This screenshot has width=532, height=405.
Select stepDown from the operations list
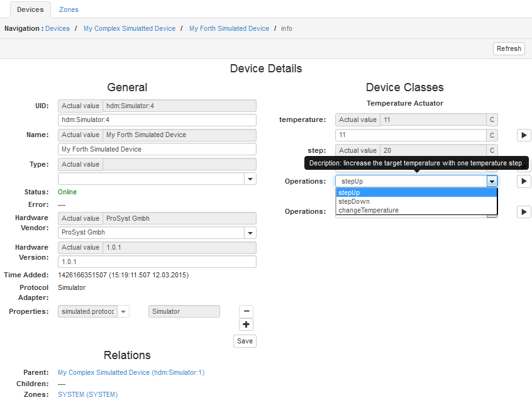[x=354, y=201]
